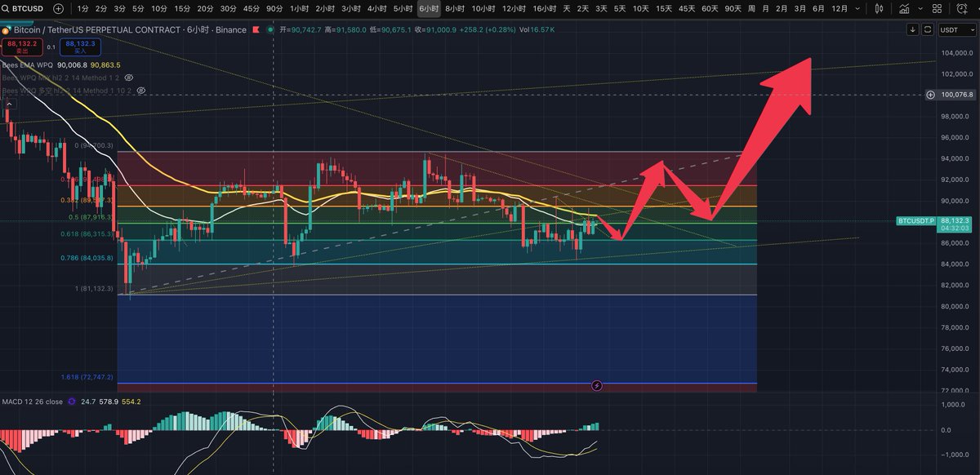Viewport: 980px width, 475px height.
Task: Choose the 5小时 timeframe
Action: click(x=403, y=9)
